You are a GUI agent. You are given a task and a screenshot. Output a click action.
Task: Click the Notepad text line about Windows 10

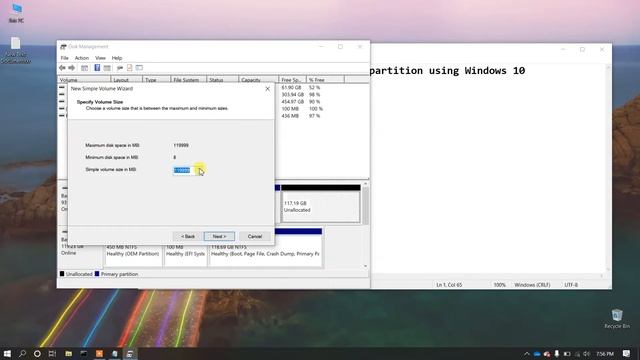447,71
